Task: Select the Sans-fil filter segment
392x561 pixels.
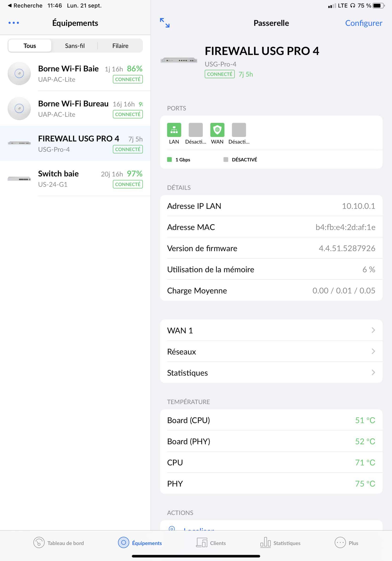Action: (x=75, y=46)
